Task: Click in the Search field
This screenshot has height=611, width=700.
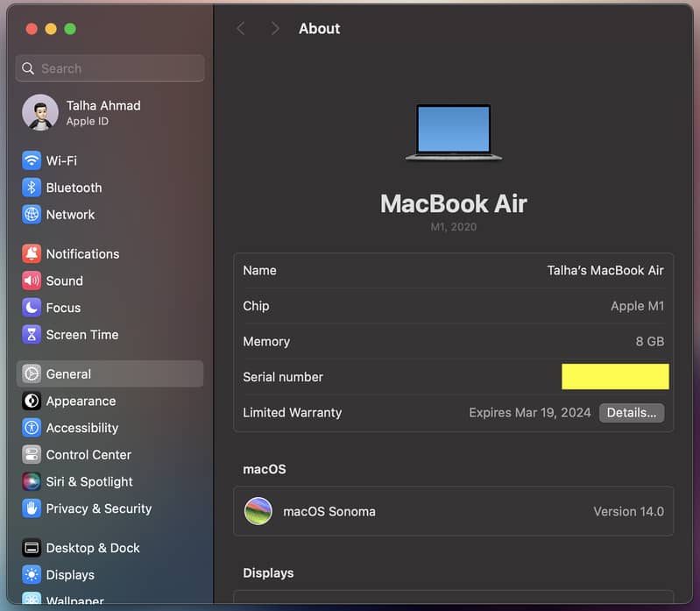Action: point(110,68)
